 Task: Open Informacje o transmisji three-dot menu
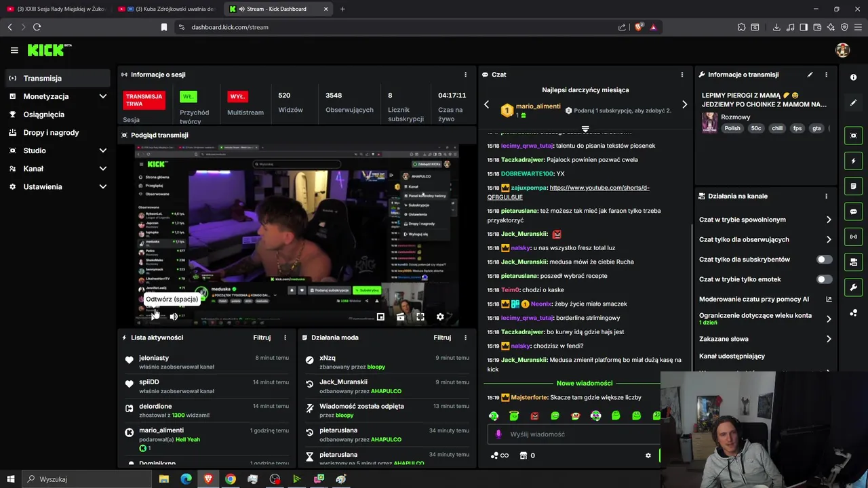826,75
